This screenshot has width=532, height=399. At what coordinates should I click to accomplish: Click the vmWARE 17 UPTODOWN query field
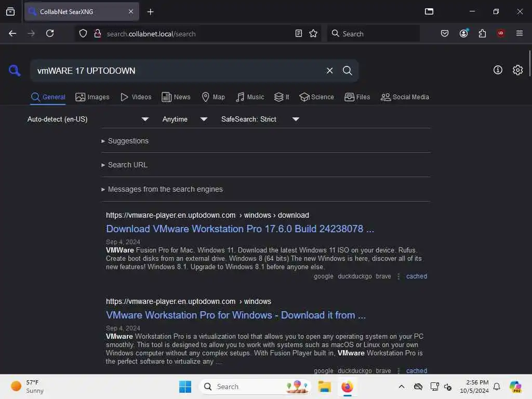[177, 71]
